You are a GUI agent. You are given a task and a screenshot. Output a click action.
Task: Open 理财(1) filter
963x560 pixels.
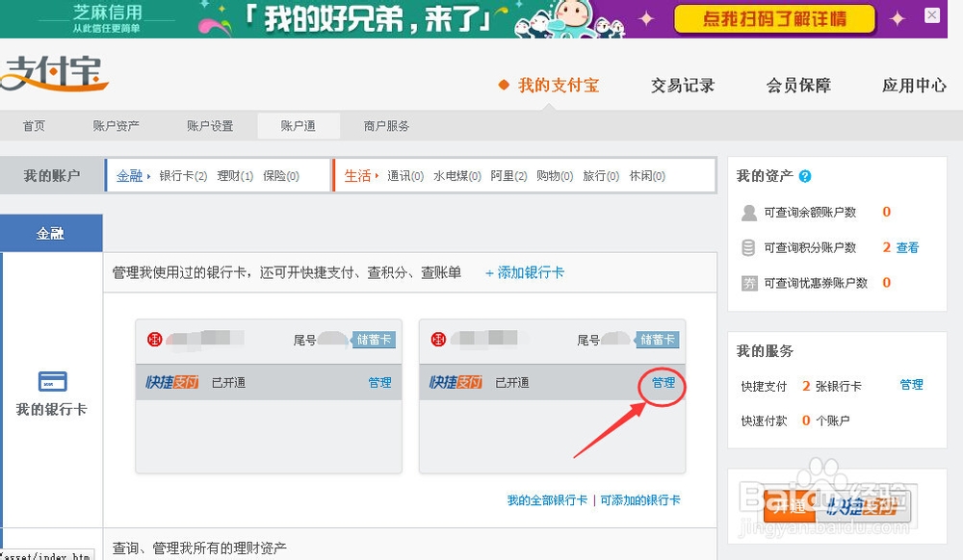pos(235,176)
